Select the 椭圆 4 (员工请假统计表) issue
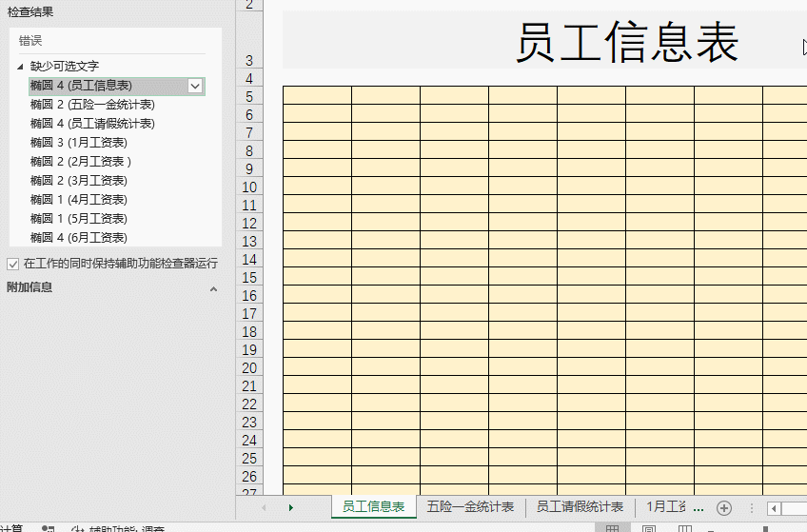The image size is (807, 532). click(92, 124)
